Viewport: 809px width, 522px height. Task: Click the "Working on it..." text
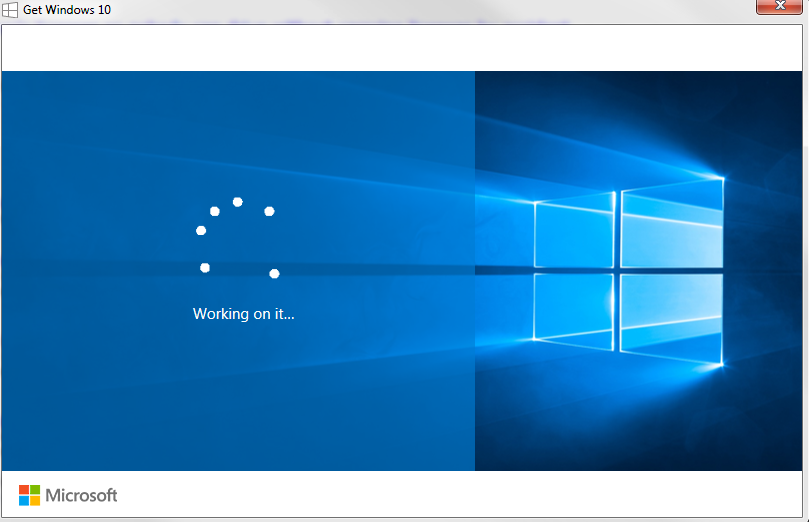click(244, 314)
